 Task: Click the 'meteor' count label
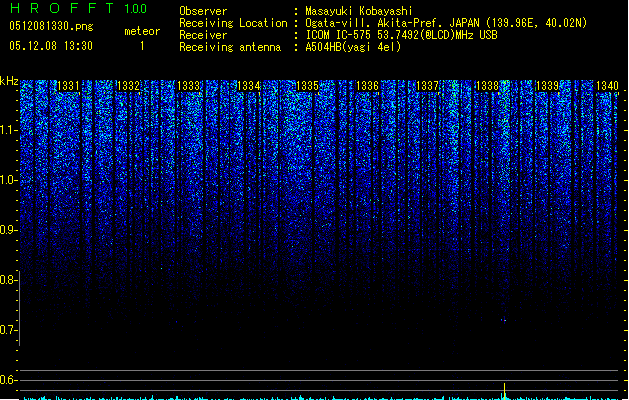click(142, 31)
